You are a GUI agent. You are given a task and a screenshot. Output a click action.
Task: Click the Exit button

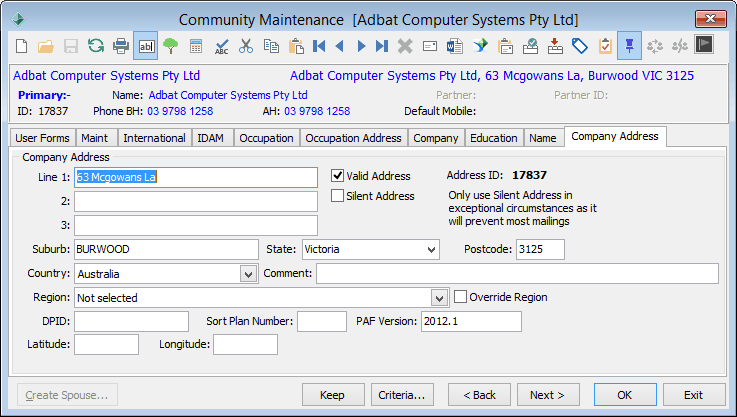[x=694, y=394]
